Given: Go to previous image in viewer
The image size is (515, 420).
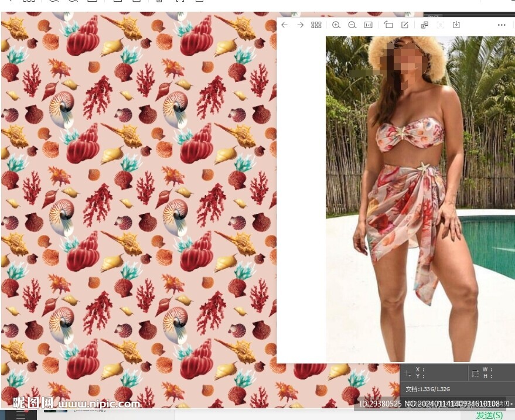Looking at the screenshot, I should coord(284,25).
